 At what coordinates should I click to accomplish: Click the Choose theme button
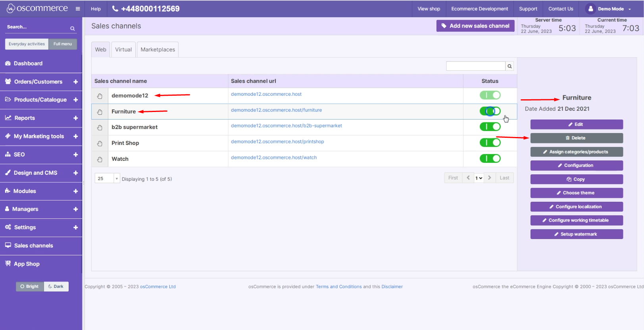pyautogui.click(x=577, y=193)
